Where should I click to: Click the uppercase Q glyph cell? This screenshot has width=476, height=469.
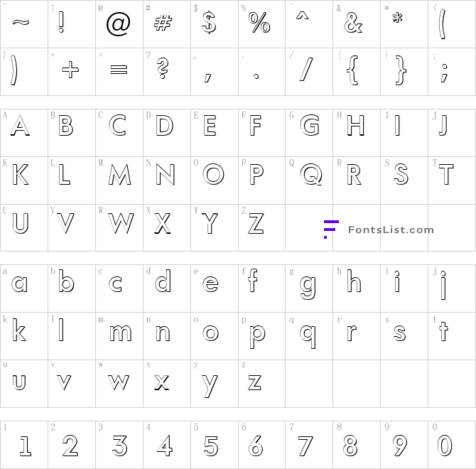[x=309, y=180]
